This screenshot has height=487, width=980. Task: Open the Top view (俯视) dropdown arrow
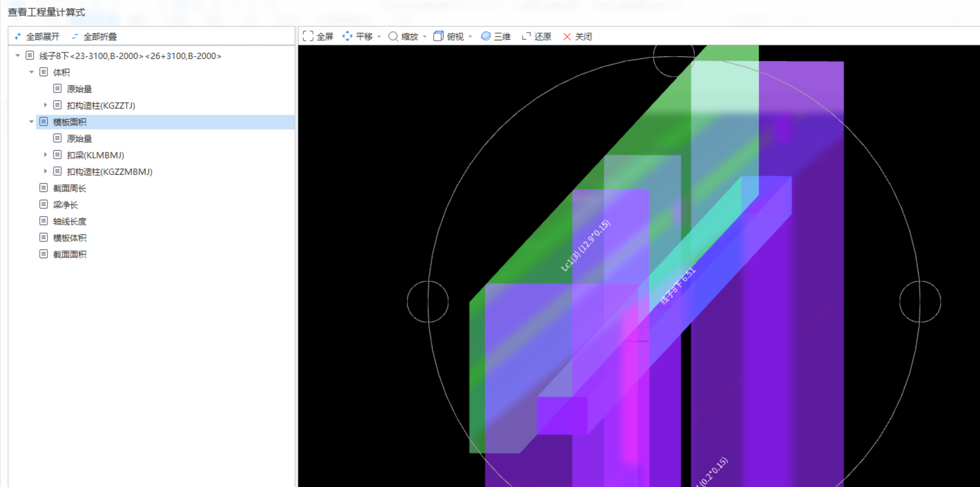470,37
